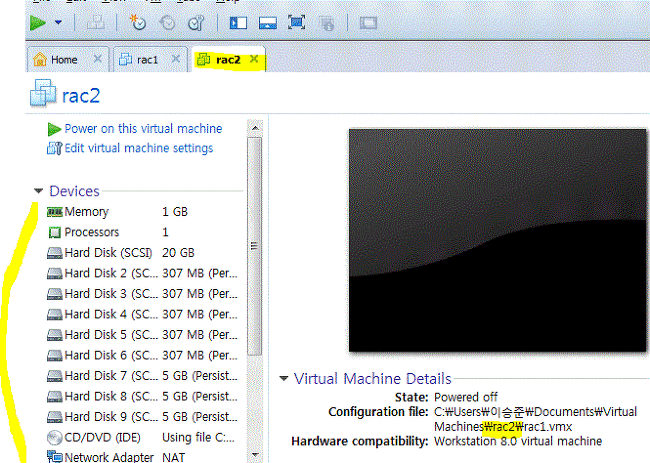The image size is (650, 463).
Task: Click the scroll down arrow in device list
Action: [255, 455]
